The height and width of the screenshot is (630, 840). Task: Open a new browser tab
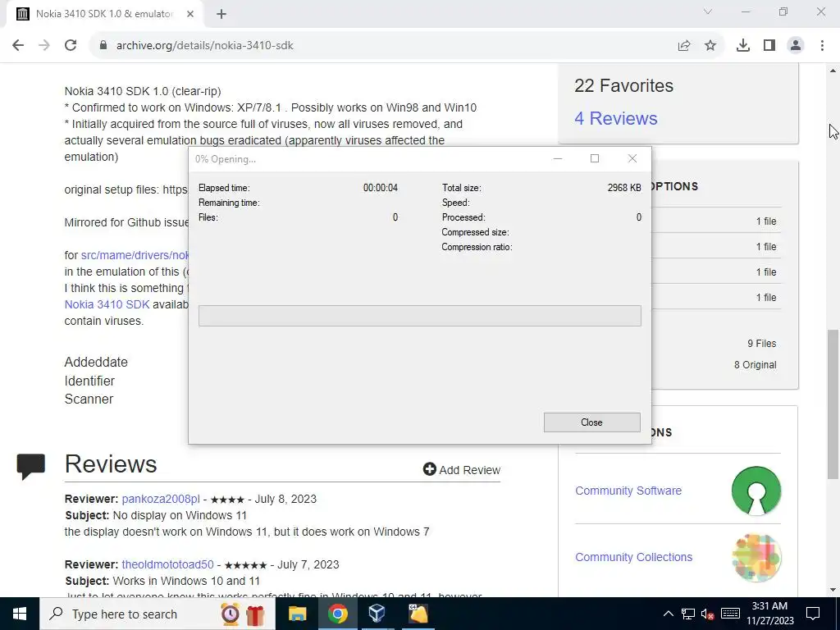click(x=221, y=15)
